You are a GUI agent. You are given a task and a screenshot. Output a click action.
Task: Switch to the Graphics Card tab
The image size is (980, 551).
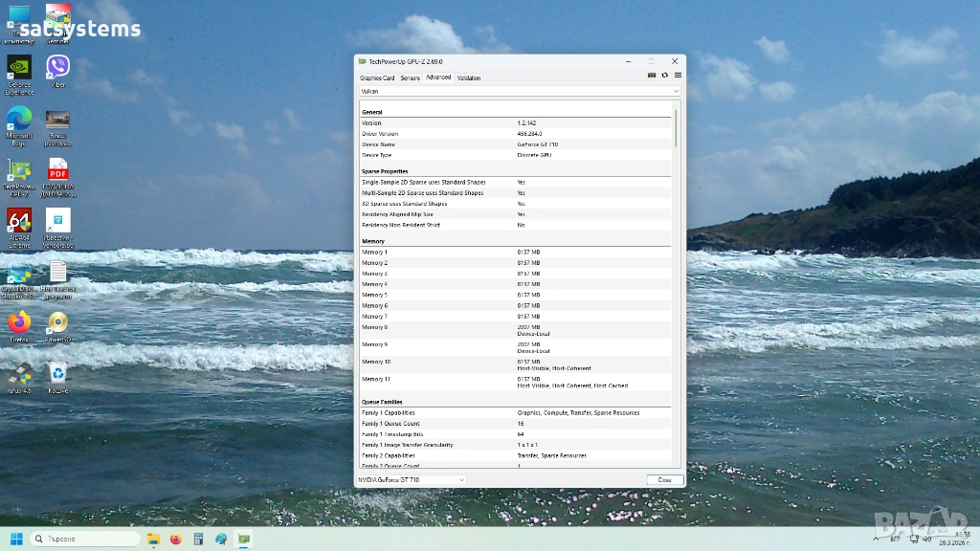(x=376, y=77)
